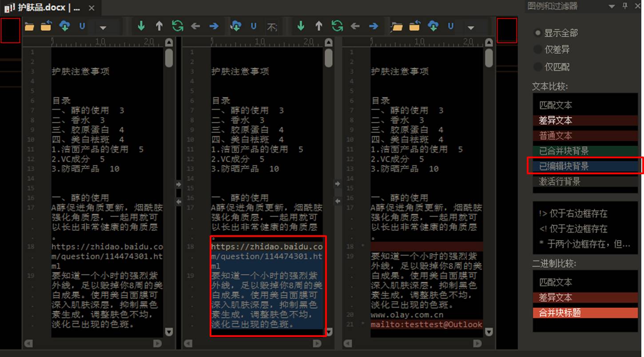Click the left pane vertical scrollbar thumb
The height and width of the screenshot is (357, 644).
tap(169, 58)
